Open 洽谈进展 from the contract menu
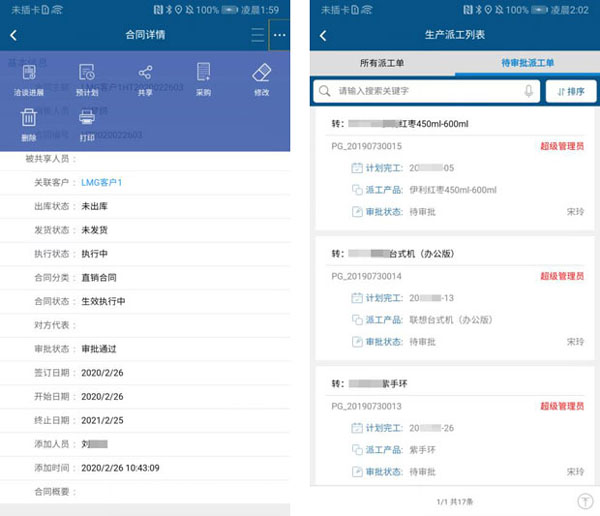The image size is (600, 516). point(30,79)
